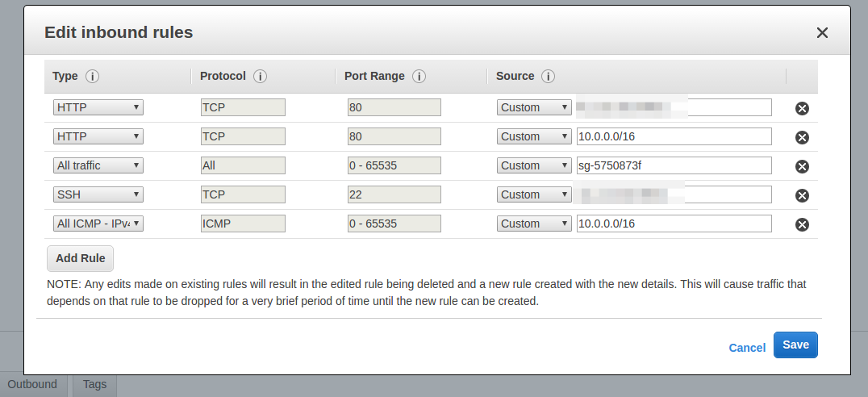This screenshot has width=868, height=397.
Task: Remove the SSH rule with X icon
Action: pyautogui.click(x=802, y=195)
